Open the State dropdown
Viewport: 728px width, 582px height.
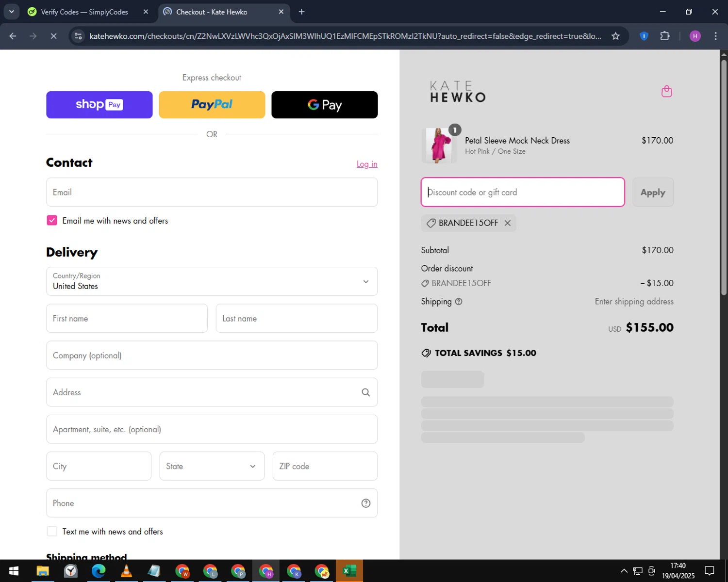(212, 466)
